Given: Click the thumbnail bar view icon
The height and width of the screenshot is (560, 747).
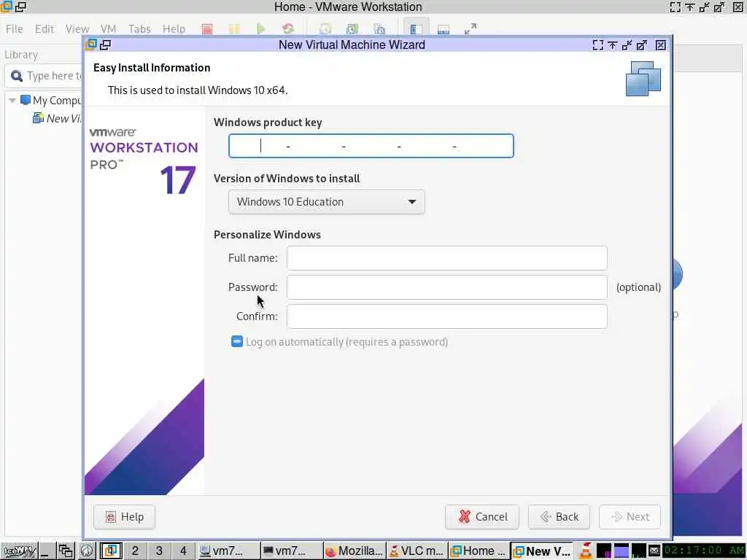Looking at the screenshot, I should pyautogui.click(x=443, y=29).
